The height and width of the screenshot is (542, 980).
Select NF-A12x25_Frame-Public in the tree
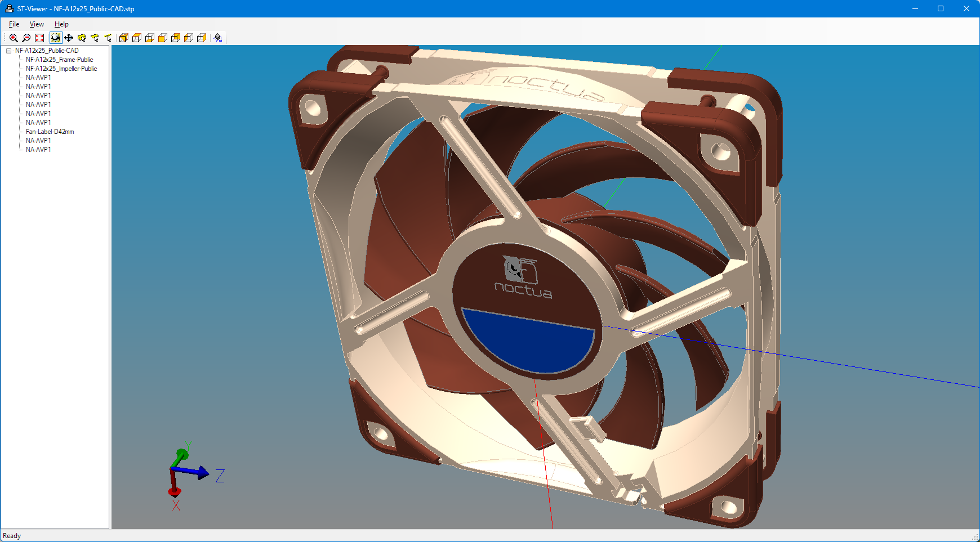click(60, 60)
